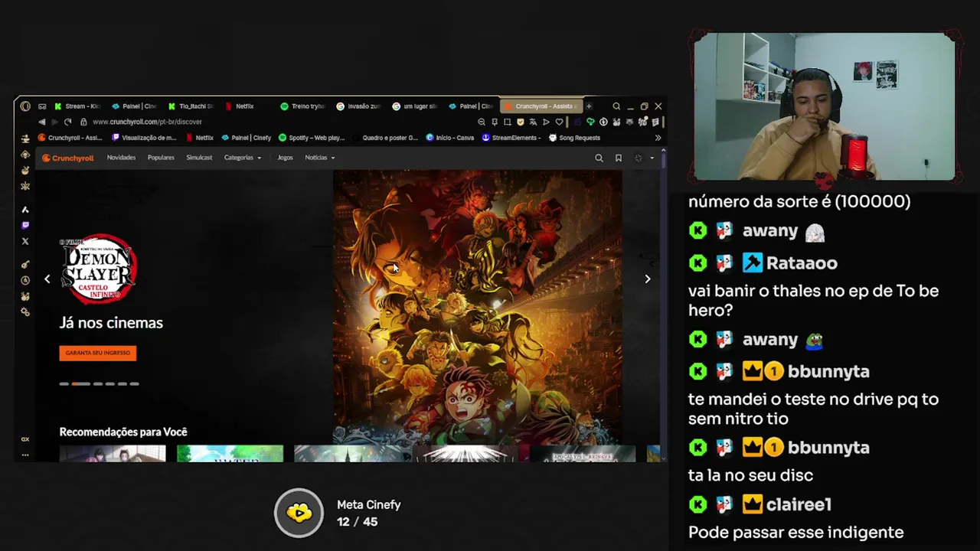980x551 pixels.
Task: Open the Opera menu logo
Action: click(25, 106)
